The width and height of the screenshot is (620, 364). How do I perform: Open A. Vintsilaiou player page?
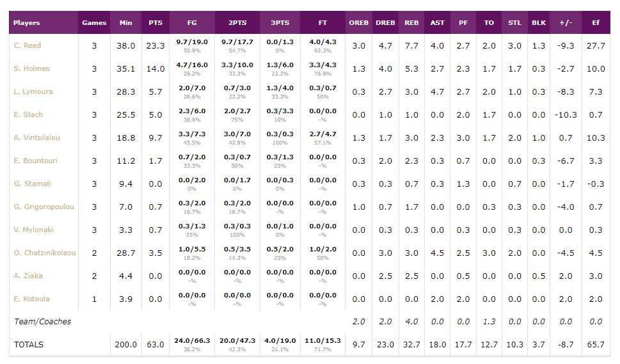[37, 138]
